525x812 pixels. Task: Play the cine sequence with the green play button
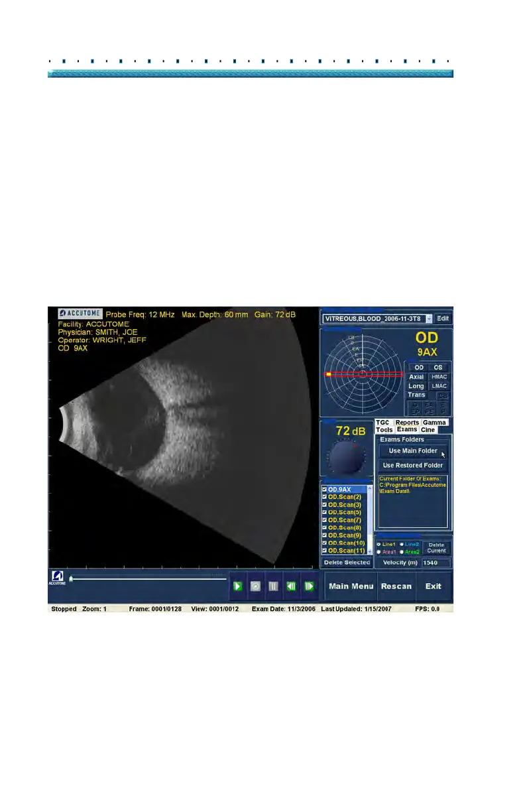coord(237,586)
